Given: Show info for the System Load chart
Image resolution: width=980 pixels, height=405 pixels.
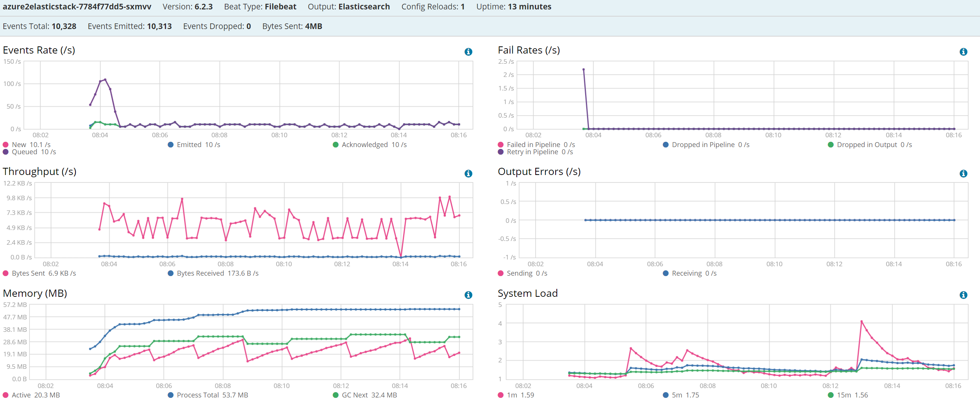Looking at the screenshot, I should coord(963,295).
